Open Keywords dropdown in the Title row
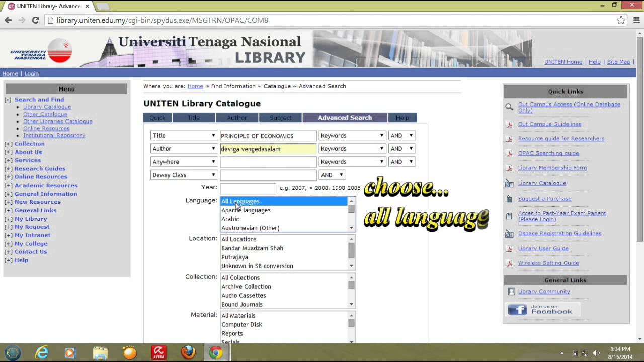Screen dimensions: 644x362 [352, 136]
